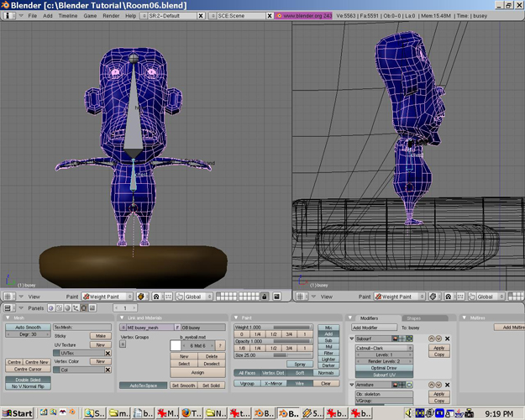Delete the Subsurf modifier with its X icon
This screenshot has width=525, height=420.
pyautogui.click(x=448, y=339)
